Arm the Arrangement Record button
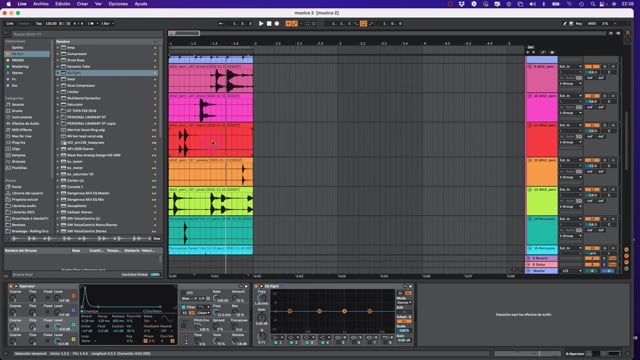640x360 pixels. coord(277,24)
